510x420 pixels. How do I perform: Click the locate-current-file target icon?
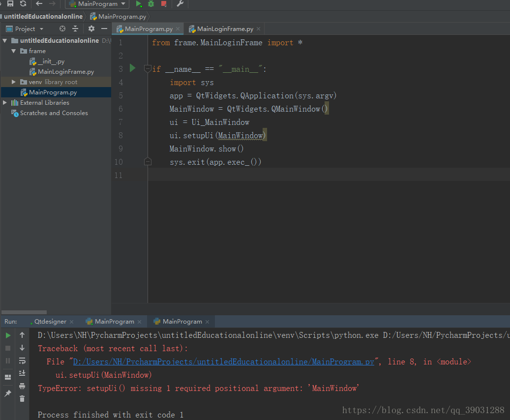(x=62, y=29)
